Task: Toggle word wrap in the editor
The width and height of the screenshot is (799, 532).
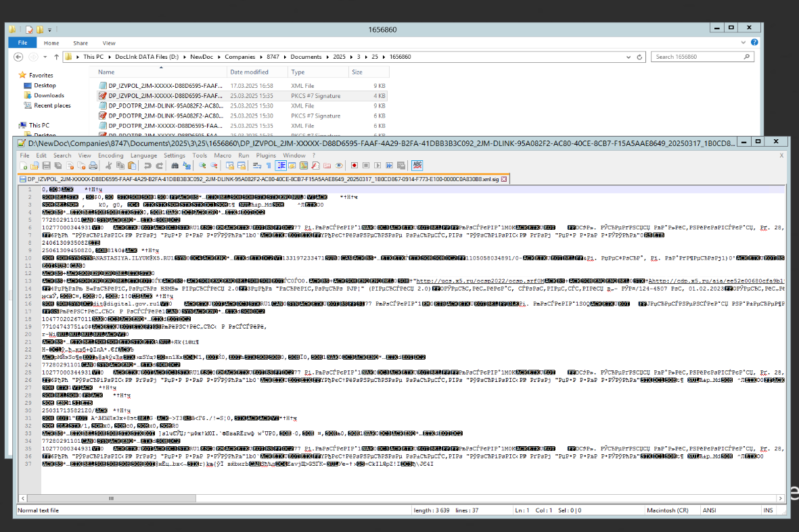Action: tap(257, 166)
